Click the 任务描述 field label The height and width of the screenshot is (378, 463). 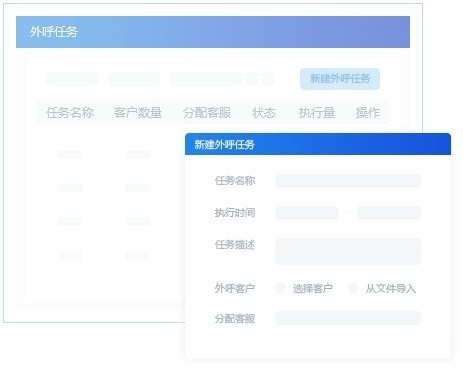pyautogui.click(x=235, y=245)
